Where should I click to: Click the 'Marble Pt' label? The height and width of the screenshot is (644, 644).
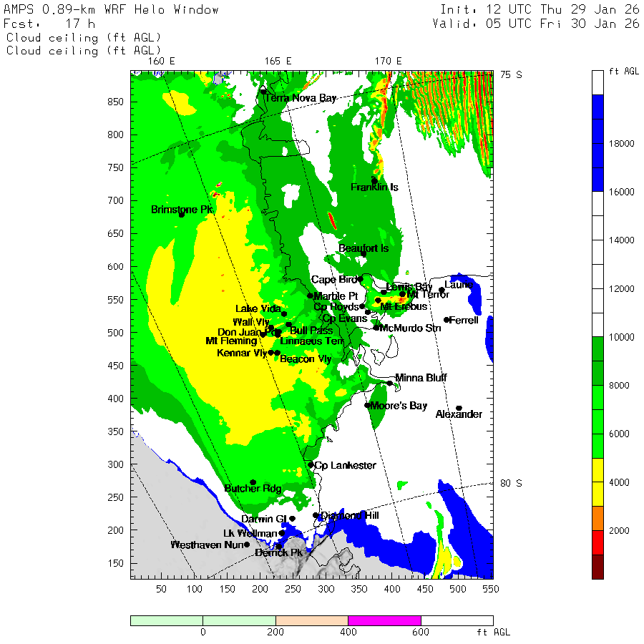tap(336, 296)
